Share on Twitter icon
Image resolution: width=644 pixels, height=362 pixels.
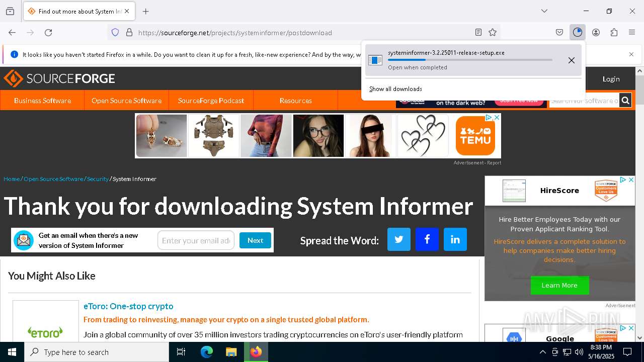399,239
